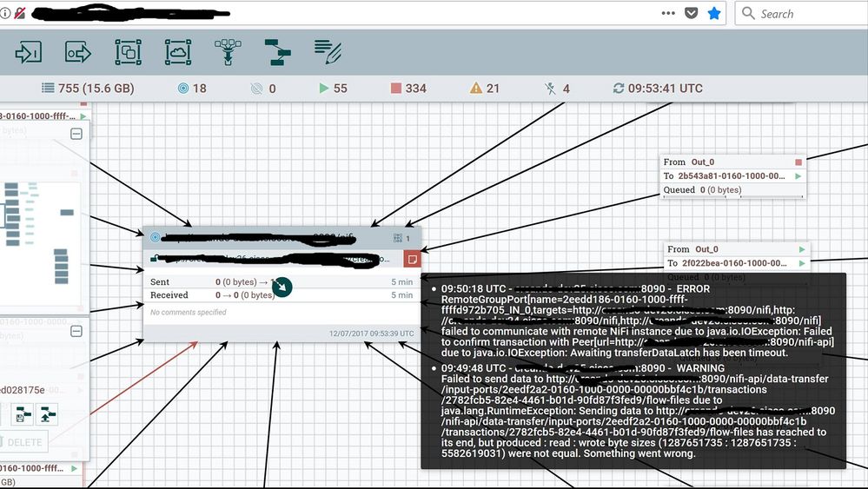868x489 pixels.
Task: Select the Input Port toolbar icon
Action: [28, 53]
